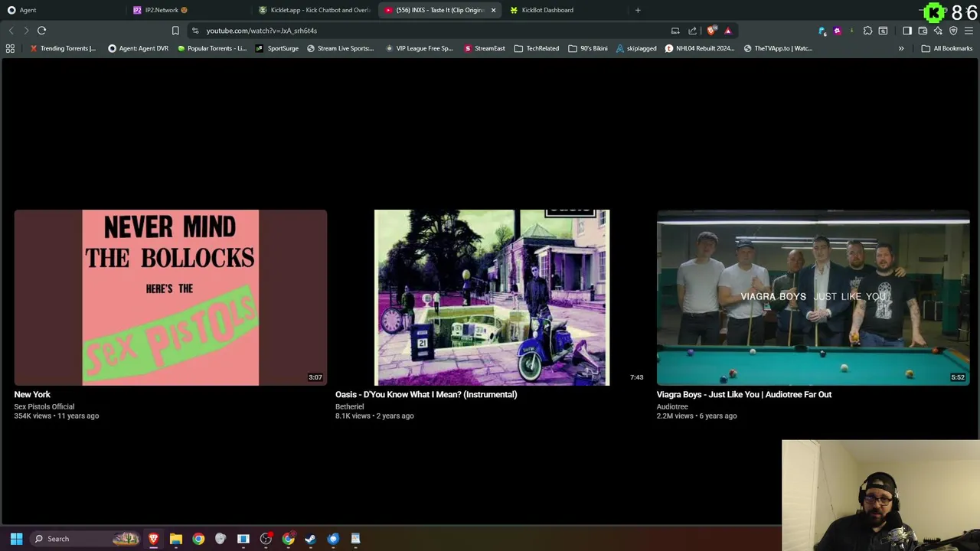Open the Sex Pistols Official channel name
This screenshot has height=551, width=980.
coord(44,407)
